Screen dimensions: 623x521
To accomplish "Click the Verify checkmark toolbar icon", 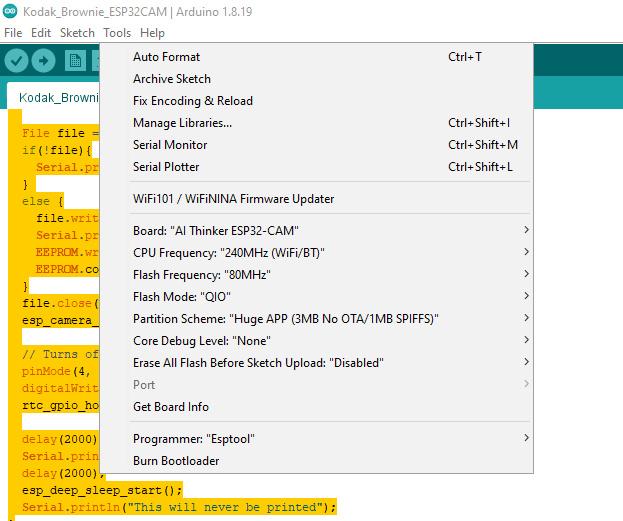I will [16, 61].
